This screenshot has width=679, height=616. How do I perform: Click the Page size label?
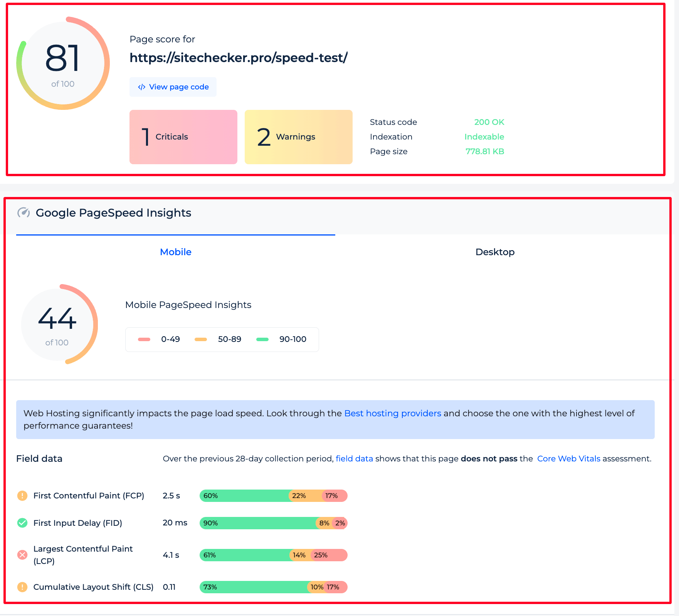coord(389,151)
